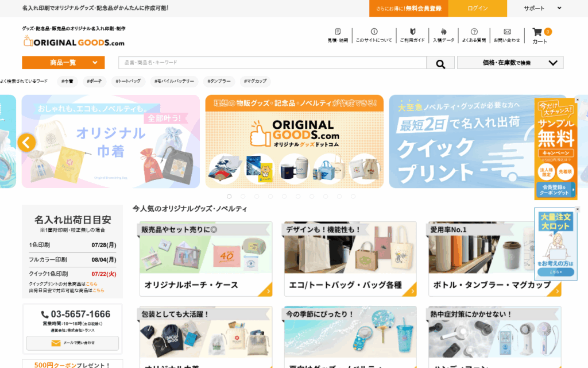Click こちら link for クイックプリント対象商品
The width and height of the screenshot is (588, 368).
pos(91,284)
